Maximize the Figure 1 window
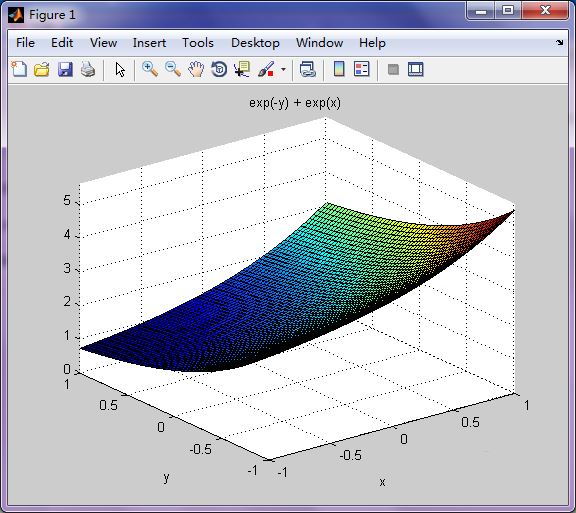 coord(508,10)
